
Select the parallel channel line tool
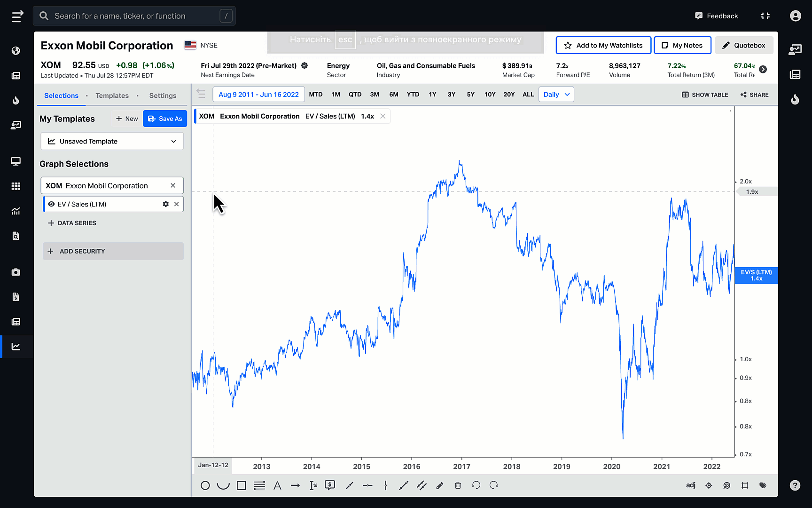422,485
